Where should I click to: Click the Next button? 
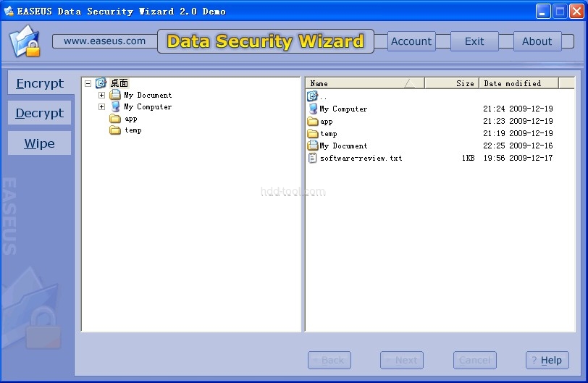point(402,360)
